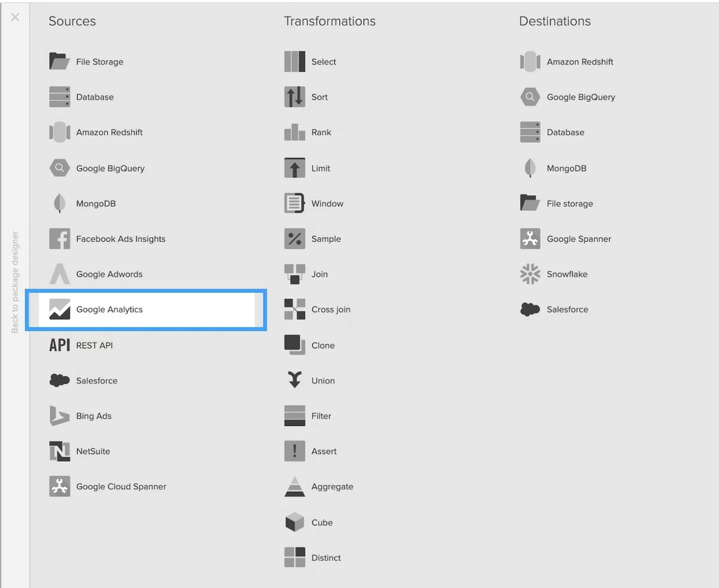Choose Google Spanner destination icon

point(530,239)
